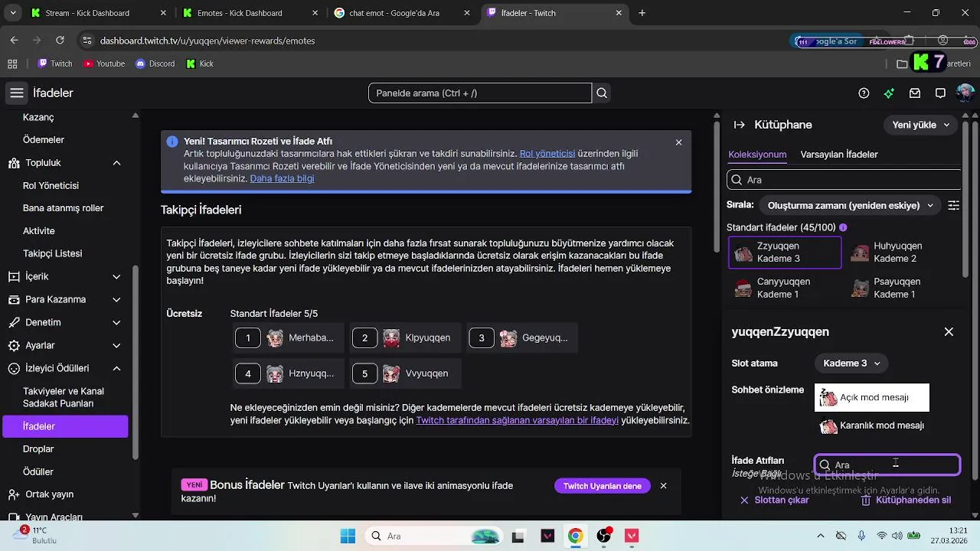Open the Discord bookmark

pos(155,64)
